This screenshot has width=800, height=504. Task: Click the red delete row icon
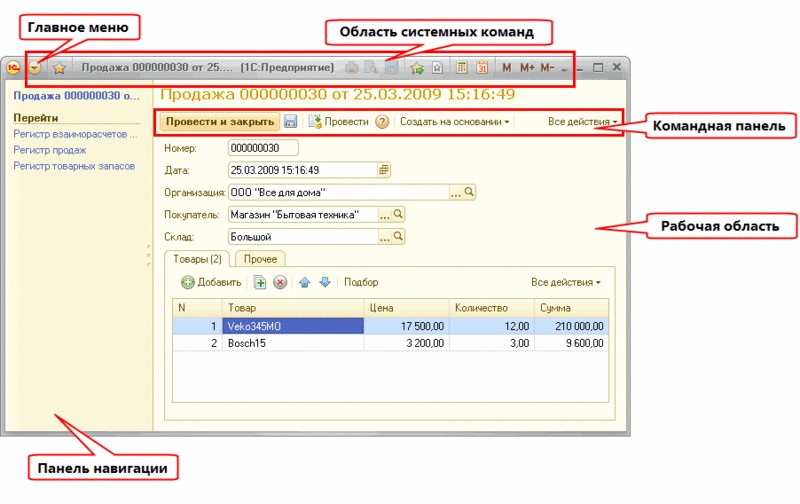tap(280, 282)
